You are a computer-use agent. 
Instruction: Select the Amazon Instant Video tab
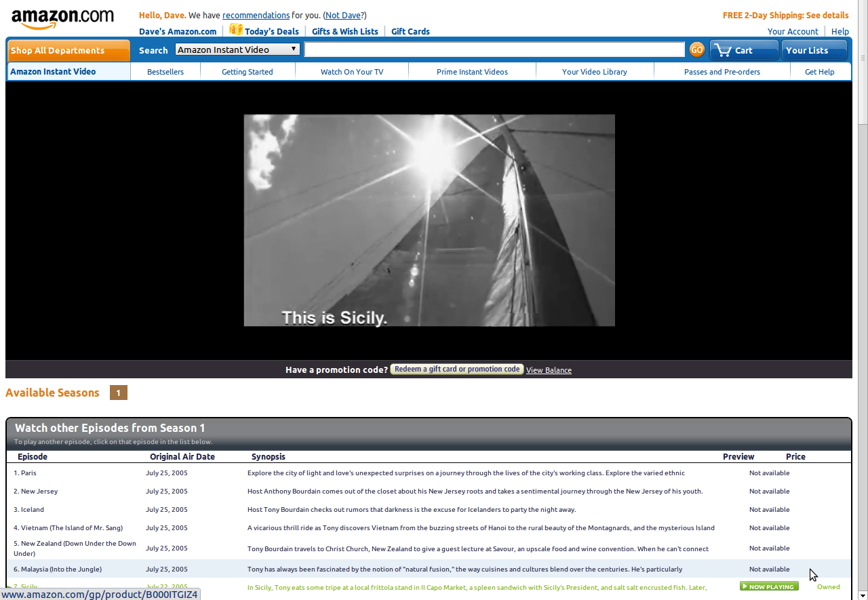(68, 71)
